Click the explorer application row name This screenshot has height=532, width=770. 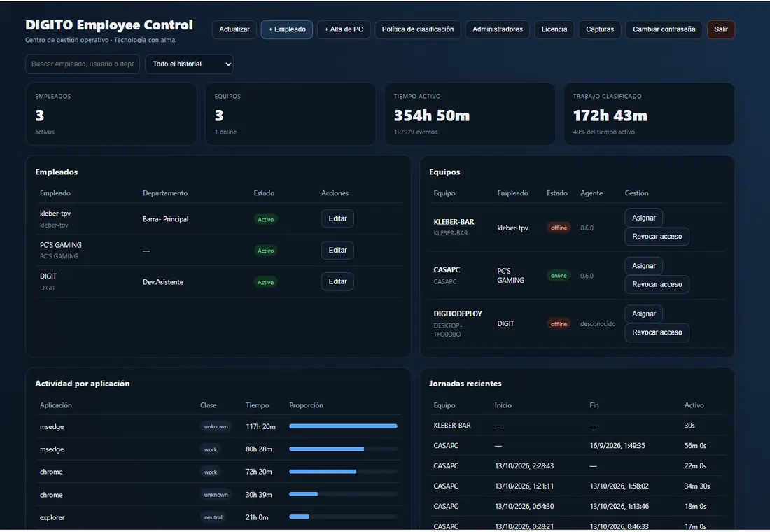point(52,518)
